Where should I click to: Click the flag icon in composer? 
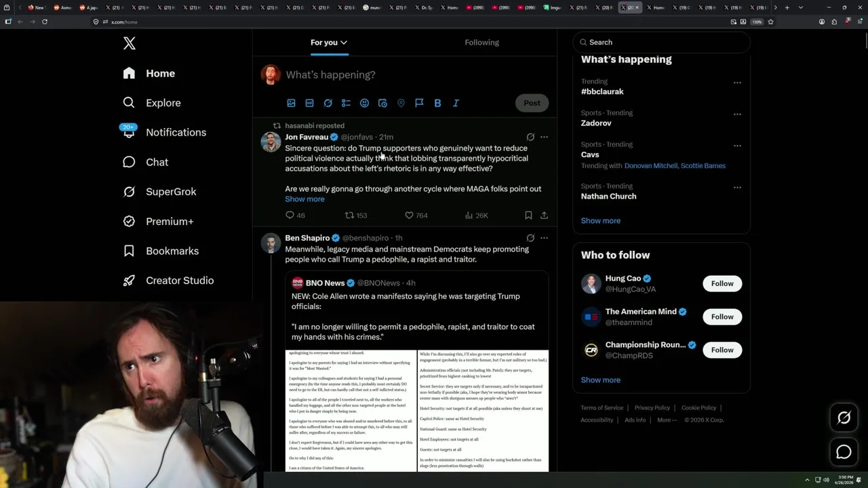pos(419,103)
